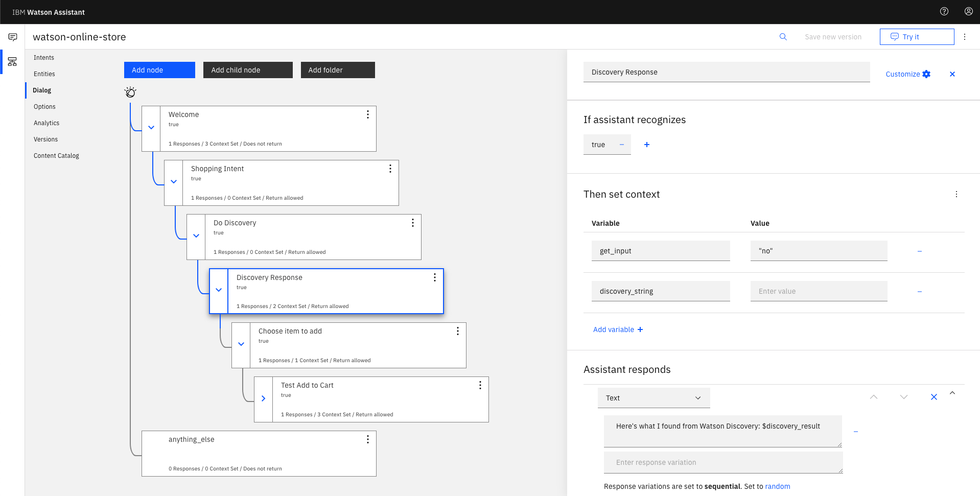Move Text response down
Screen dimensions: 980x496
click(904, 397)
